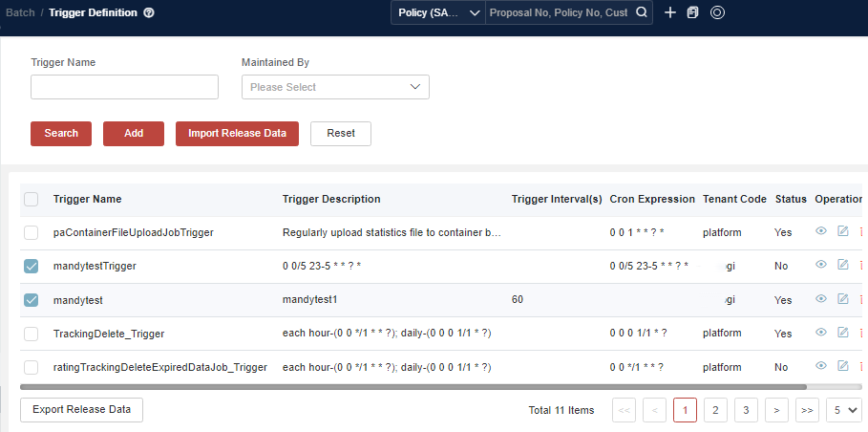Click the Status column header
The height and width of the screenshot is (432, 868).
[791, 199]
